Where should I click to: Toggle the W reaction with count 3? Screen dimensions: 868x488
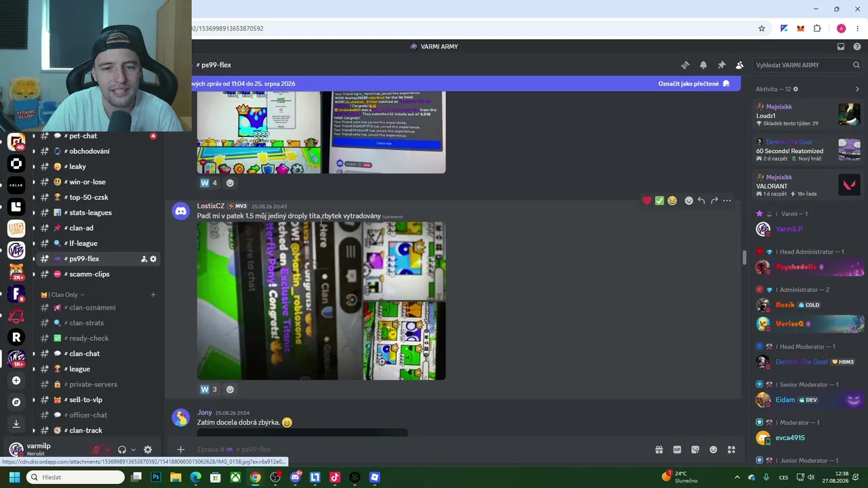click(209, 389)
